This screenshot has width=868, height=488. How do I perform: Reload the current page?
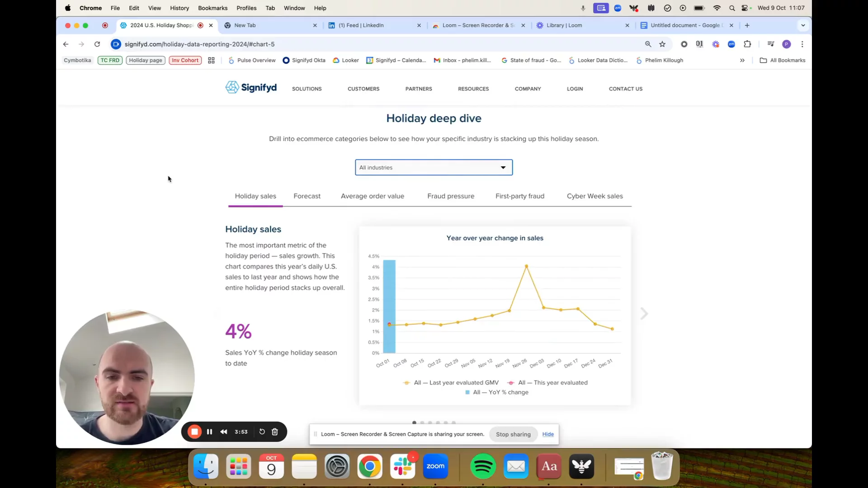click(x=97, y=44)
